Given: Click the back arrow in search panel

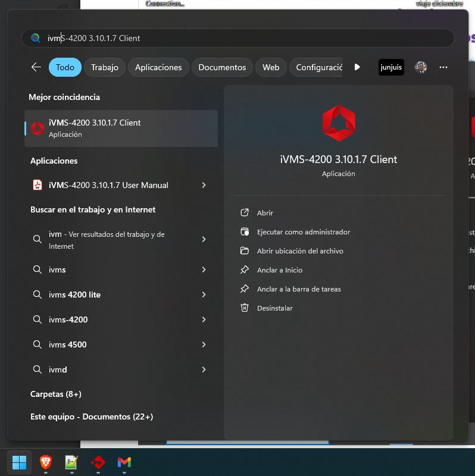Looking at the screenshot, I should (x=36, y=67).
